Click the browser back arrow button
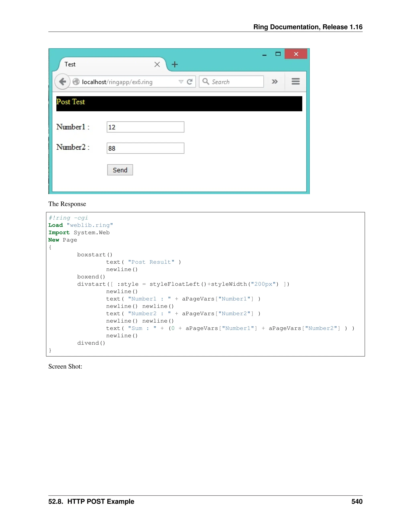Viewport: 411px width, 532px height. [x=62, y=82]
